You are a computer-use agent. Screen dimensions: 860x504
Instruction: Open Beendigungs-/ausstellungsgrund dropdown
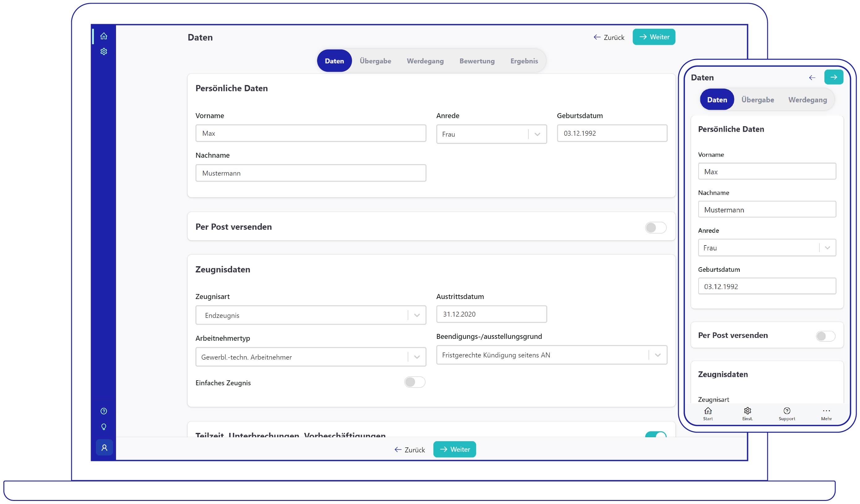coord(551,355)
